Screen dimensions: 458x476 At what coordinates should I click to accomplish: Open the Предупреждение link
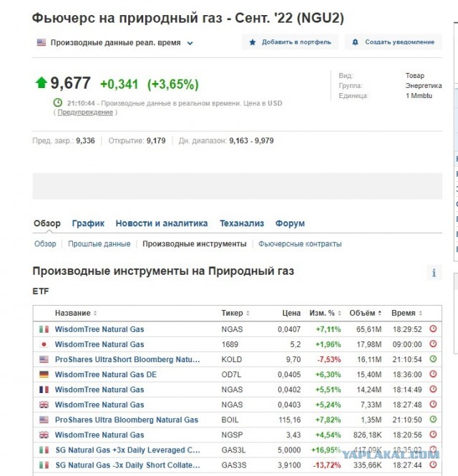[x=85, y=112]
